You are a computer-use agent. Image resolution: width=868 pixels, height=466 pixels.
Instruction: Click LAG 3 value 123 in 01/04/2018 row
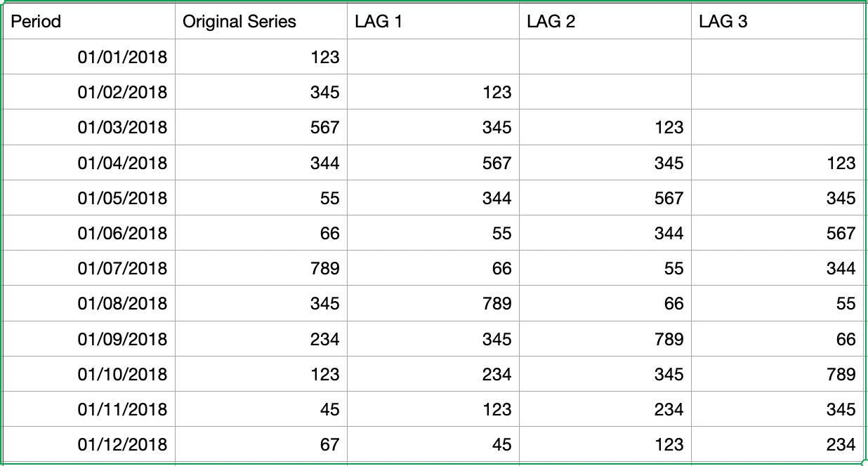(776, 163)
